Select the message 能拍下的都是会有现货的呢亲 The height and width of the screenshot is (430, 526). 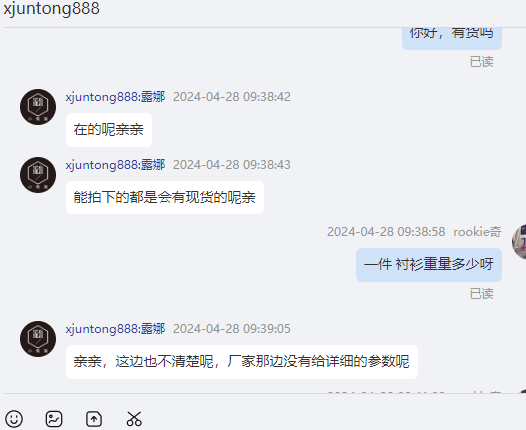coord(165,198)
